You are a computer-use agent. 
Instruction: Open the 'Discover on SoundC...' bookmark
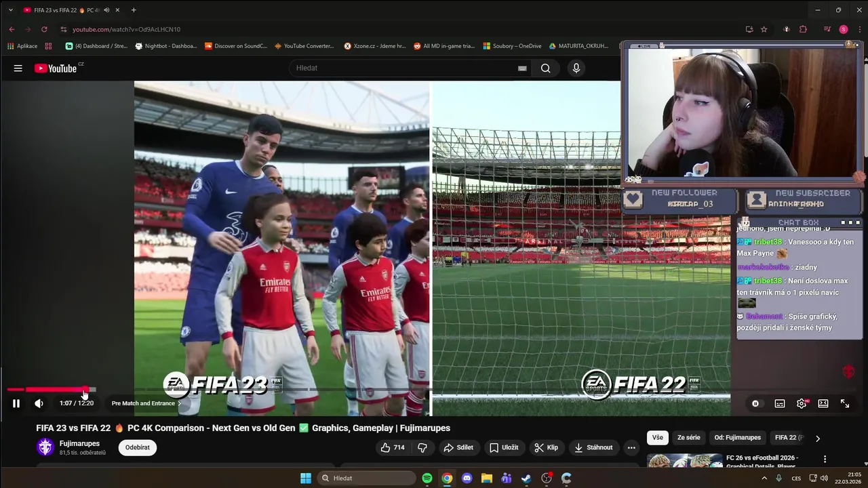235,46
